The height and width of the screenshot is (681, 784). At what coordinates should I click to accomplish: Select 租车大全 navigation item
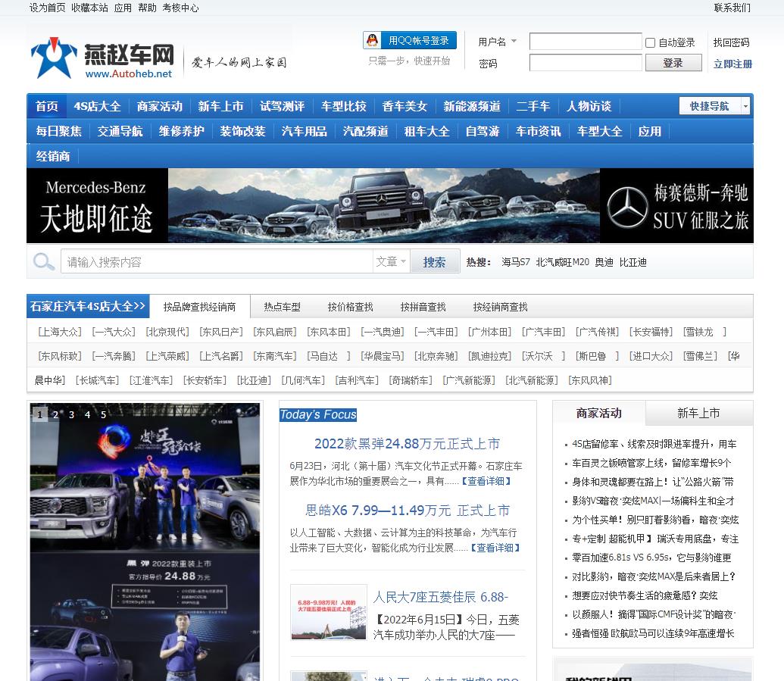[426, 132]
